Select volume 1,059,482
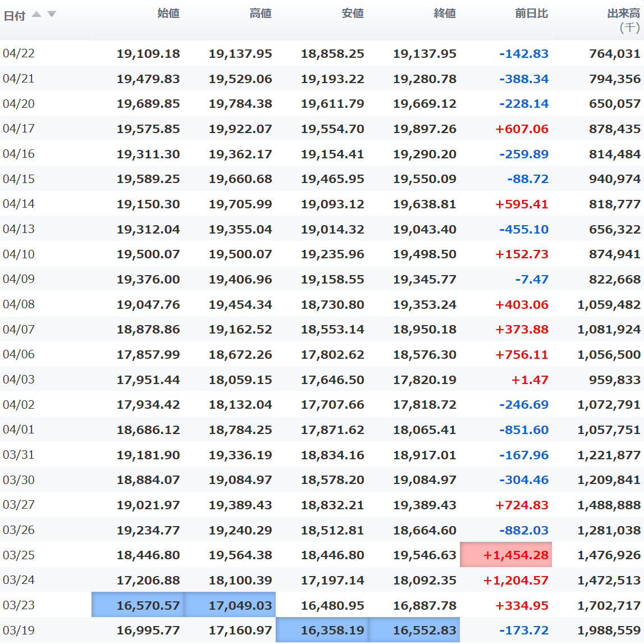Image resolution: width=644 pixels, height=644 pixels. (609, 305)
